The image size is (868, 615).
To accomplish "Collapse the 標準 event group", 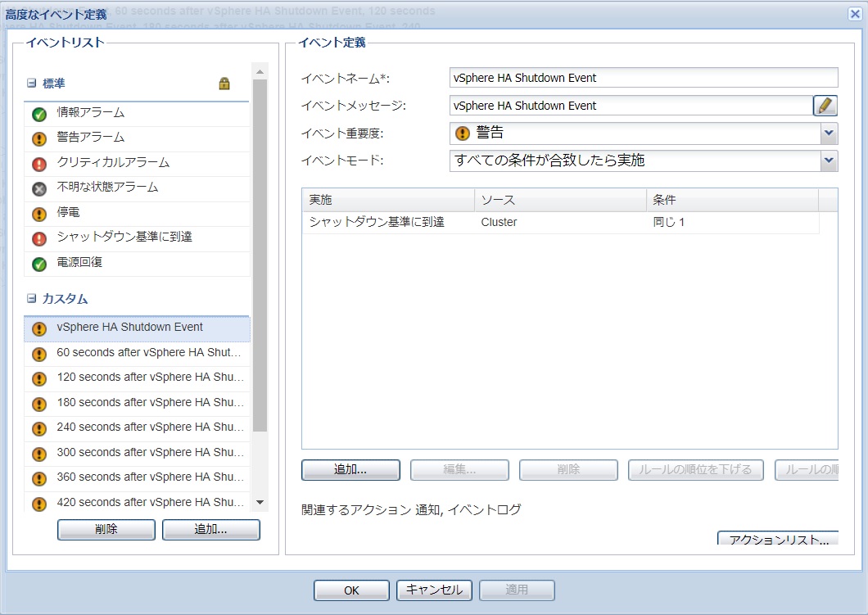I will click(32, 84).
